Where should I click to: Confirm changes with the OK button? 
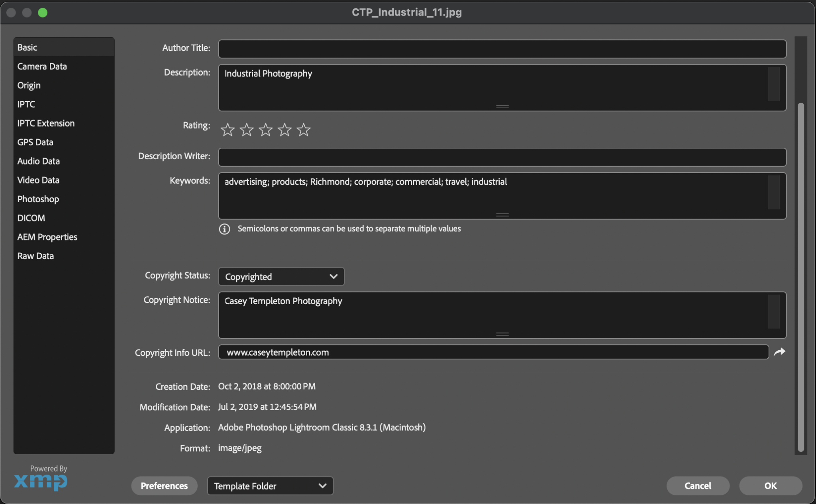pyautogui.click(x=770, y=486)
